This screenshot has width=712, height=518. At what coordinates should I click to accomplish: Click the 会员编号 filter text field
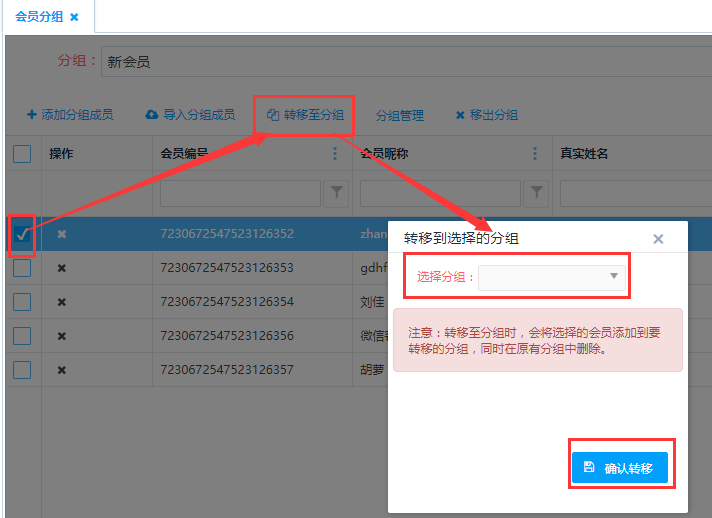[240, 192]
